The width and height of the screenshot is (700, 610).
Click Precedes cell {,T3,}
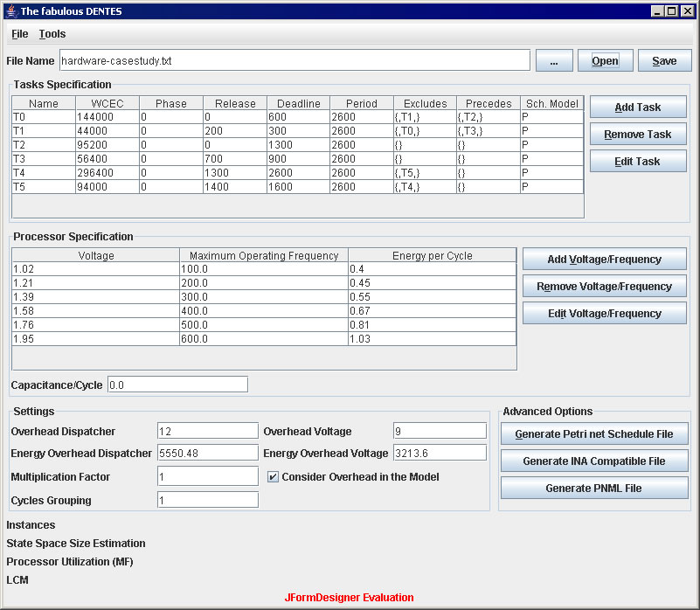pos(489,131)
